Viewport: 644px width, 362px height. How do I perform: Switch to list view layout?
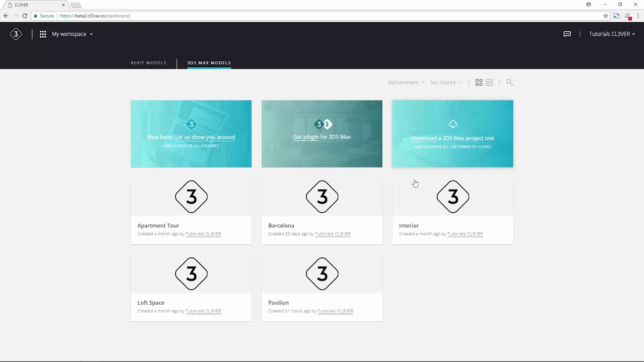tap(490, 82)
